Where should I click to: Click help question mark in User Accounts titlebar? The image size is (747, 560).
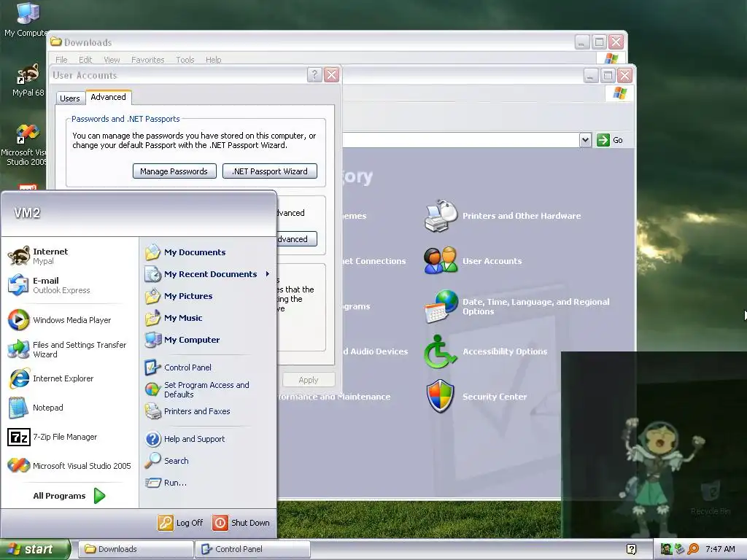pyautogui.click(x=314, y=75)
